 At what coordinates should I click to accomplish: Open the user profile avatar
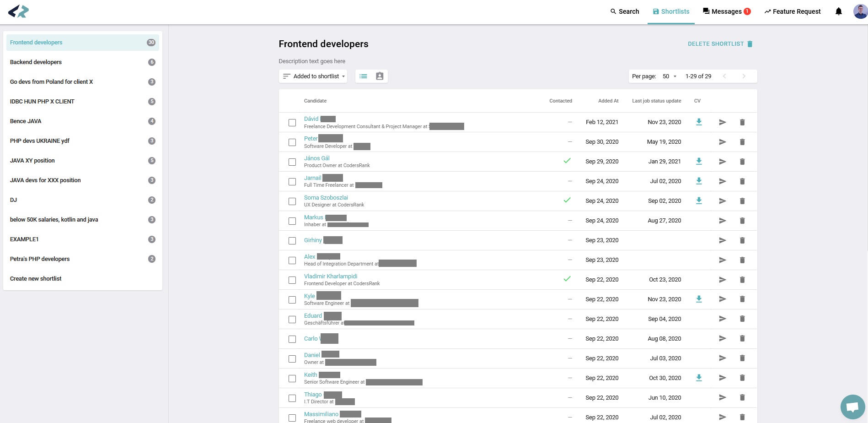click(860, 11)
